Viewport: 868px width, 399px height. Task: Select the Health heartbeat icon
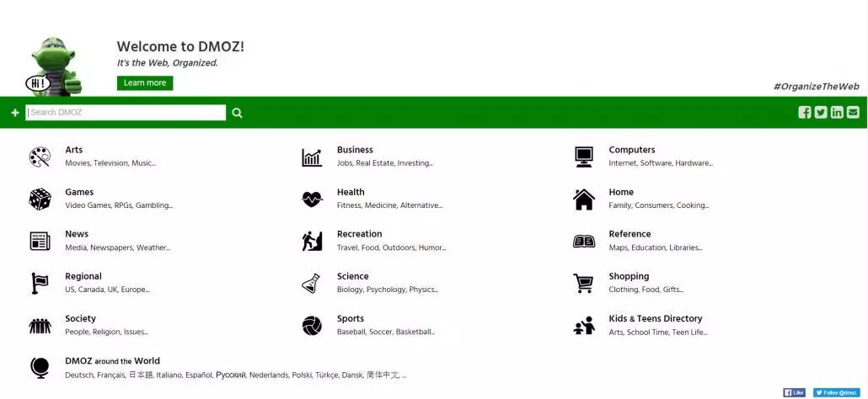(312, 199)
